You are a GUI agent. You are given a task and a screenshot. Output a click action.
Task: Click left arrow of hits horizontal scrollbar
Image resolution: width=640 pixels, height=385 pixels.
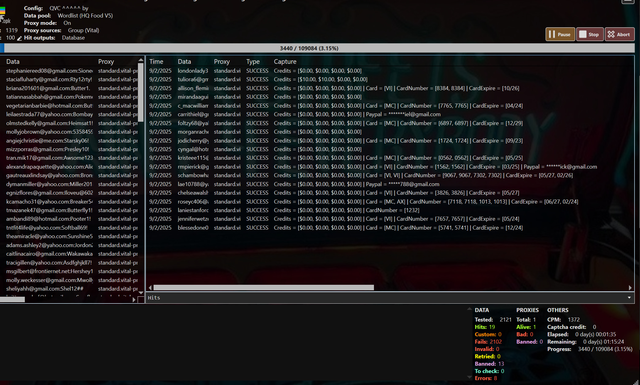pos(150,287)
